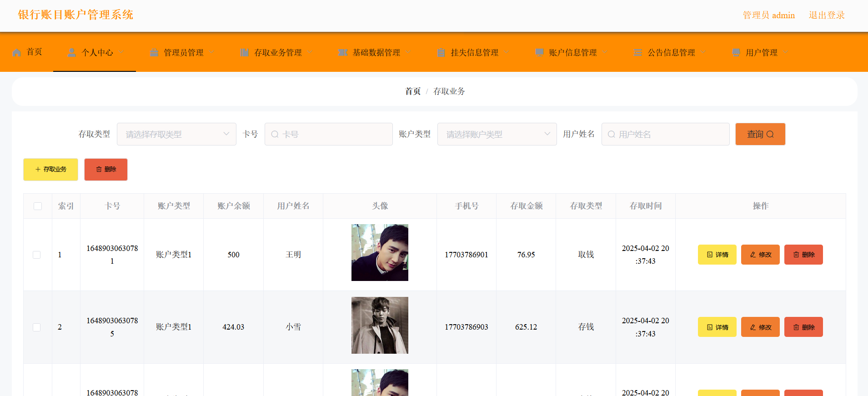The width and height of the screenshot is (868, 396).
Task: Expand the 基础数据管理 menu chevron
Action: [408, 52]
